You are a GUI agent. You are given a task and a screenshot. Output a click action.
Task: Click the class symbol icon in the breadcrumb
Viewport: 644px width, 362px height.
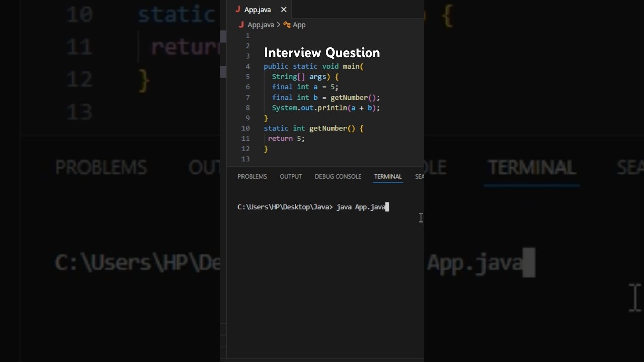click(287, 25)
